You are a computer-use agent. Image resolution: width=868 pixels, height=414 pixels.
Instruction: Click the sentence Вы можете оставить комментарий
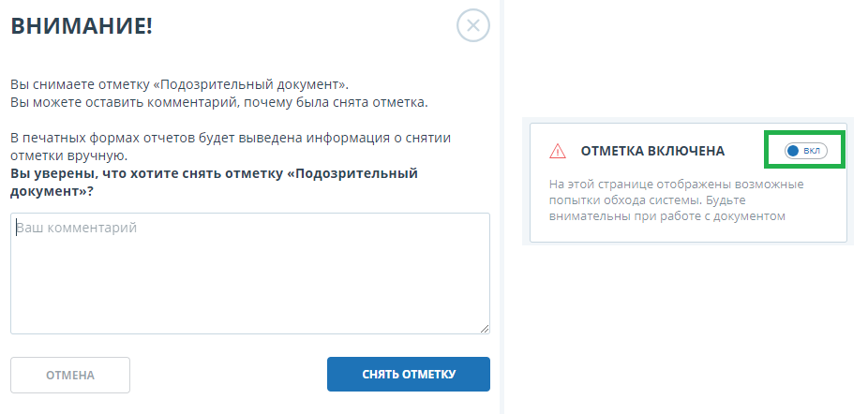coord(219,101)
